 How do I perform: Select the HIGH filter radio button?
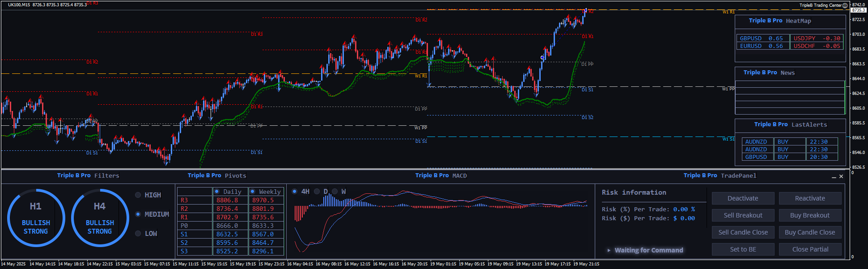pos(138,195)
